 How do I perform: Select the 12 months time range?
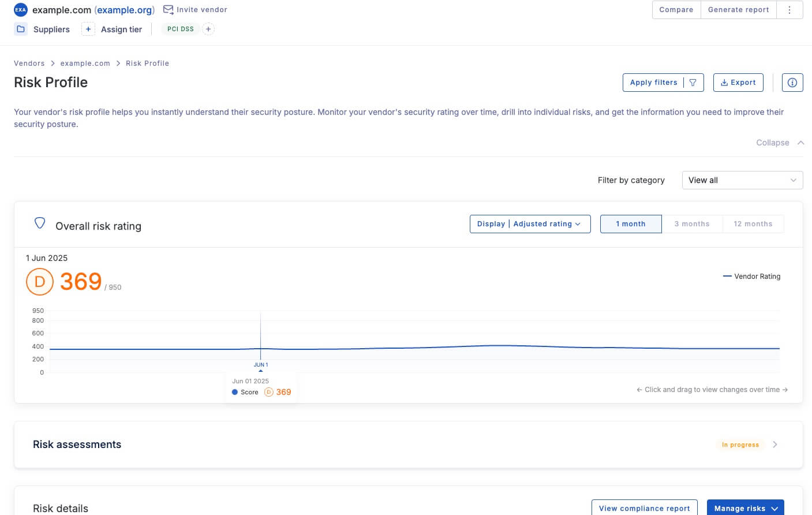(x=753, y=223)
